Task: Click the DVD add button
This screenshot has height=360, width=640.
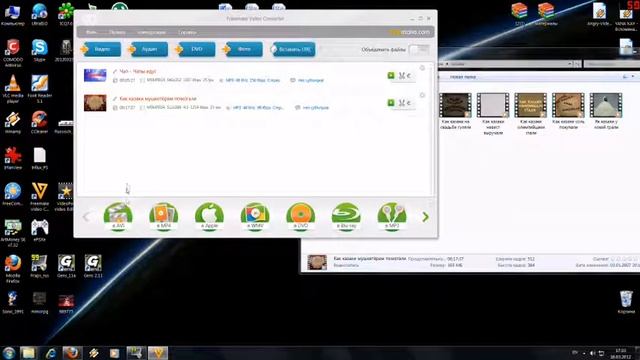Action: (x=196, y=49)
